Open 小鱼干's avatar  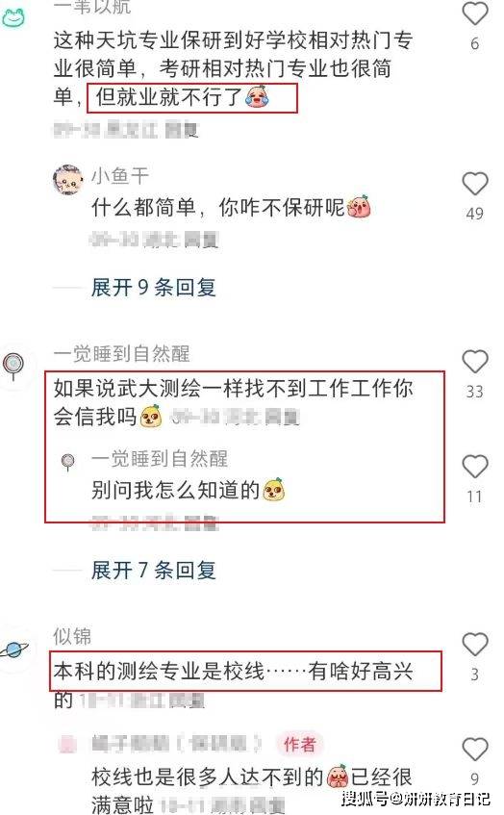68,180
